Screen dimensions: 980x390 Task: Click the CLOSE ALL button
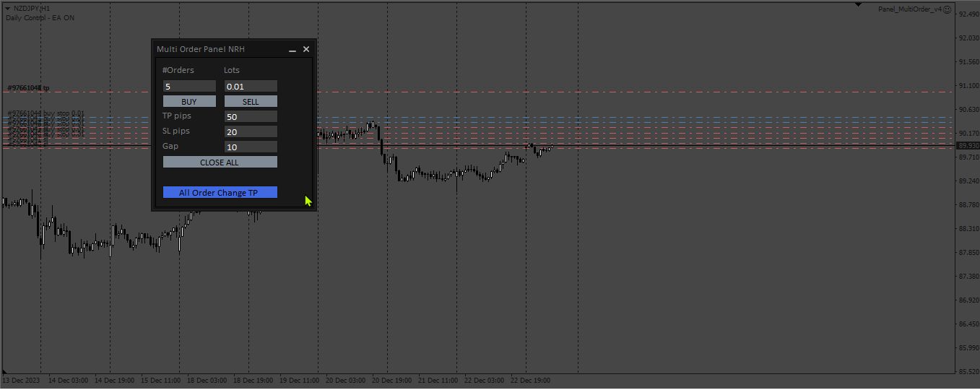(x=220, y=162)
